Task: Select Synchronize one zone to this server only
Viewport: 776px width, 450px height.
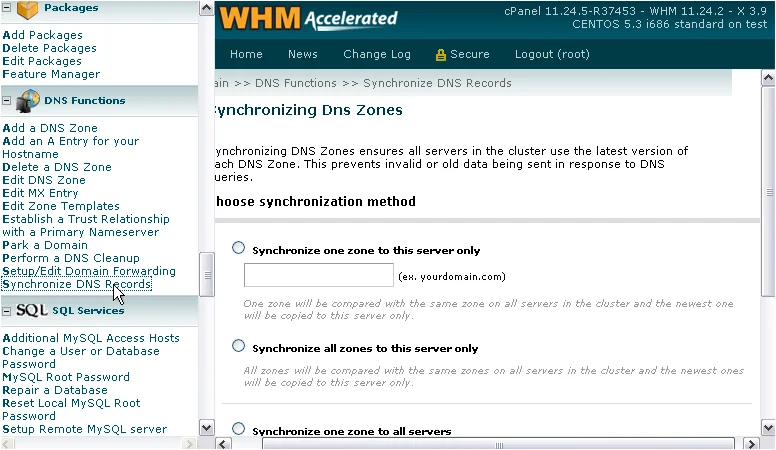Action: point(238,248)
